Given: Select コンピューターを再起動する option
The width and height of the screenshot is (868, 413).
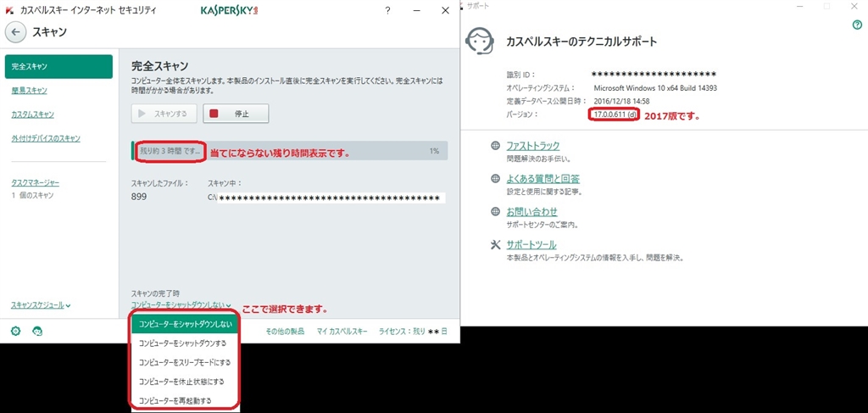Looking at the screenshot, I should pyautogui.click(x=185, y=400).
